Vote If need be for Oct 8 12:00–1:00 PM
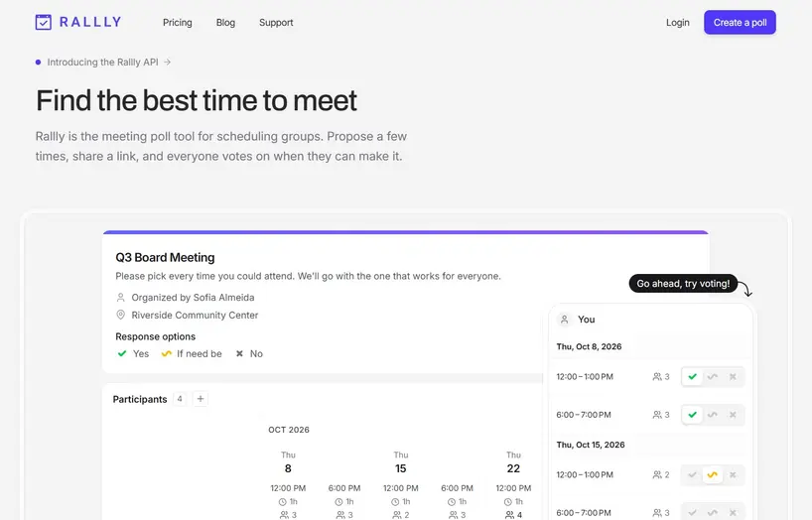This screenshot has height=520, width=812. (713, 376)
